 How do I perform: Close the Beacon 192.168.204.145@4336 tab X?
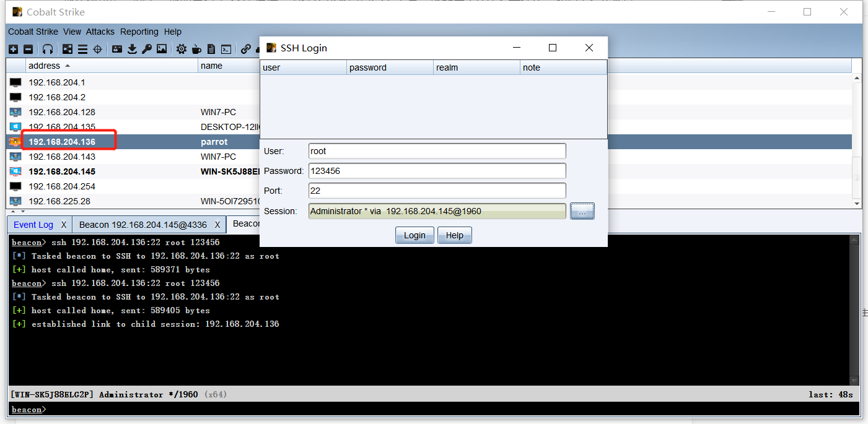pos(218,225)
